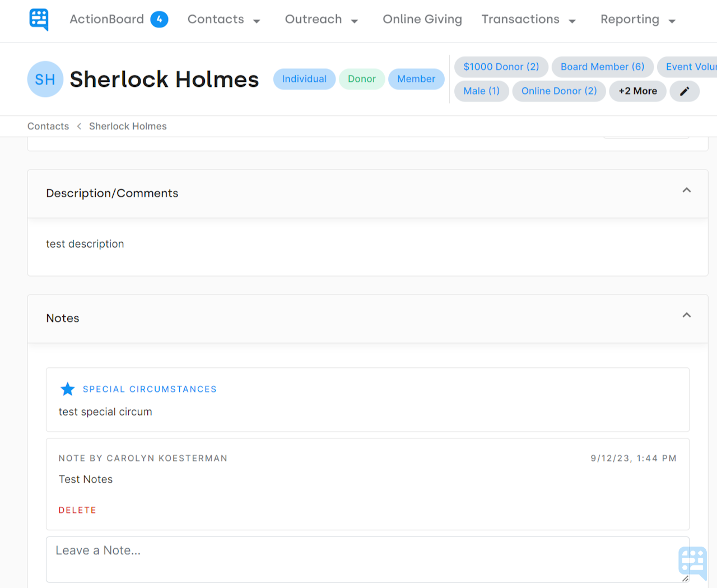Click the Sherlock Holmes breadcrumb
The image size is (717, 588).
pyautogui.click(x=128, y=127)
